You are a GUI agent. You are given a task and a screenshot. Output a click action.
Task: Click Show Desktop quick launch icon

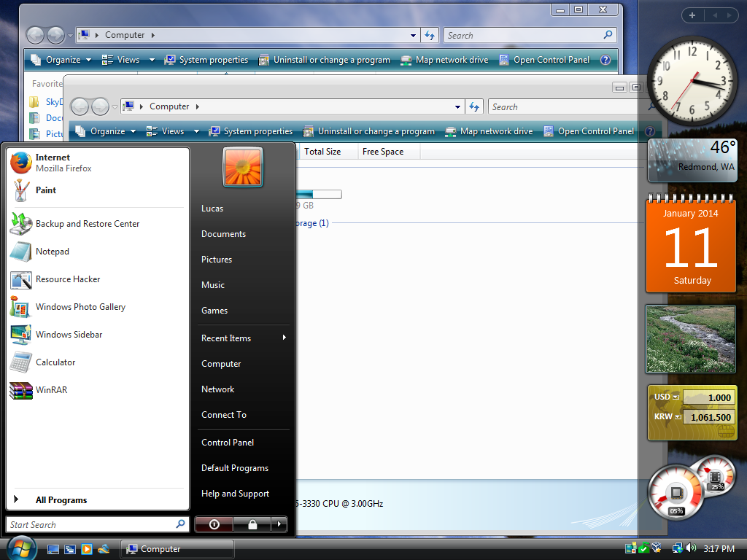[53, 549]
